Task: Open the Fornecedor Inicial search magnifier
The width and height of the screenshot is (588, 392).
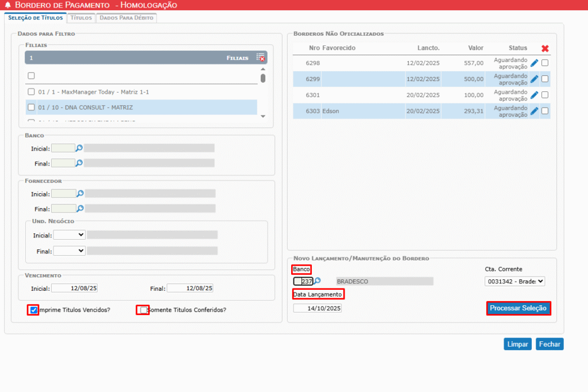Action: coord(80,194)
